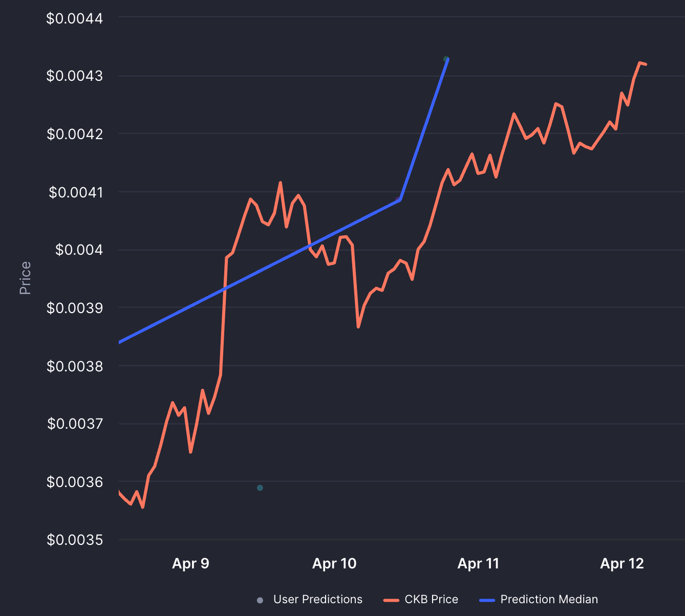Click the $0.0038 price axis label
Viewport: 685px width, 616px height.
tap(75, 366)
